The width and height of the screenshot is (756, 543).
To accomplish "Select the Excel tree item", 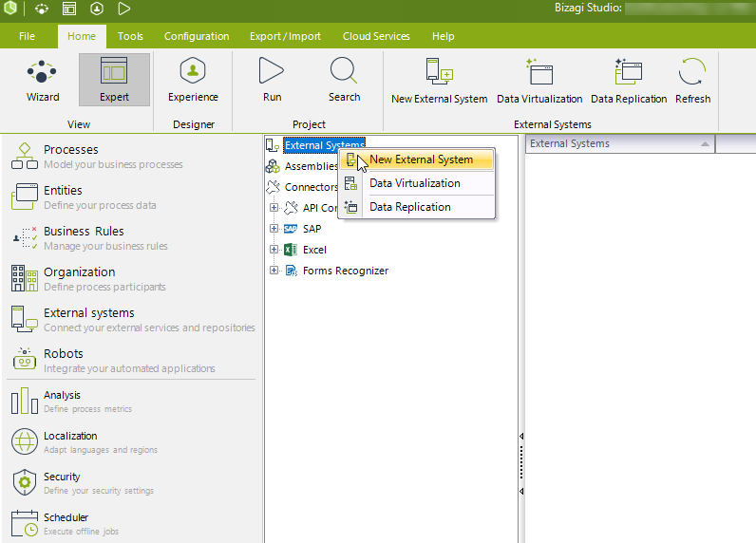I will pos(314,250).
